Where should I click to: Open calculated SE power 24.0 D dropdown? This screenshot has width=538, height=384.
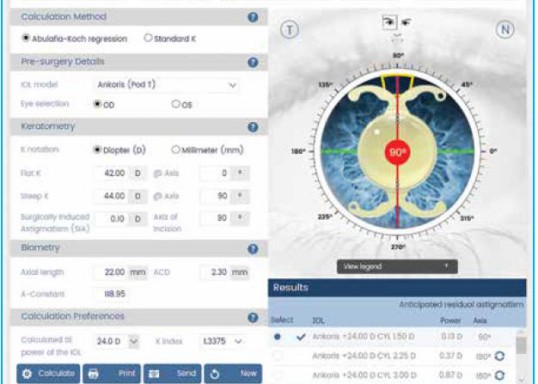(x=117, y=341)
